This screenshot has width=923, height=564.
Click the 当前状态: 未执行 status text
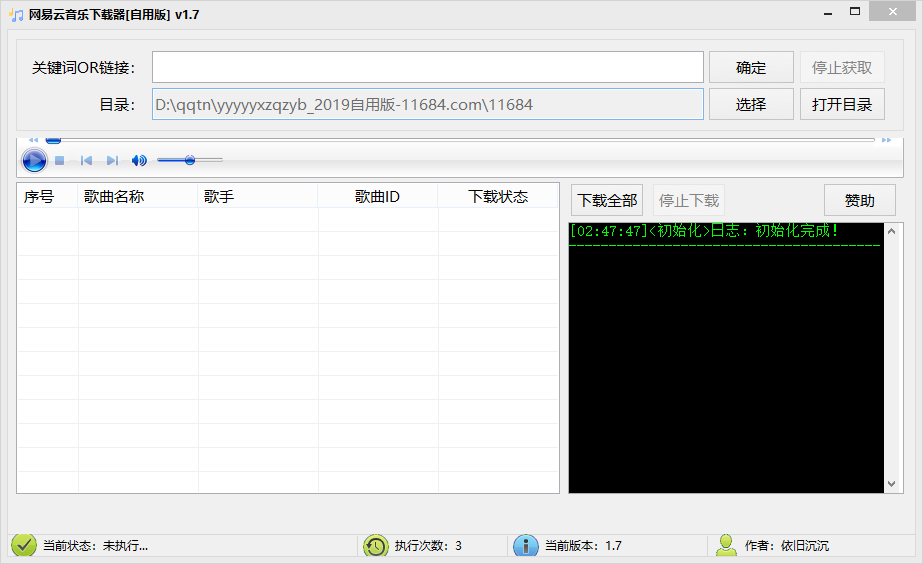95,546
